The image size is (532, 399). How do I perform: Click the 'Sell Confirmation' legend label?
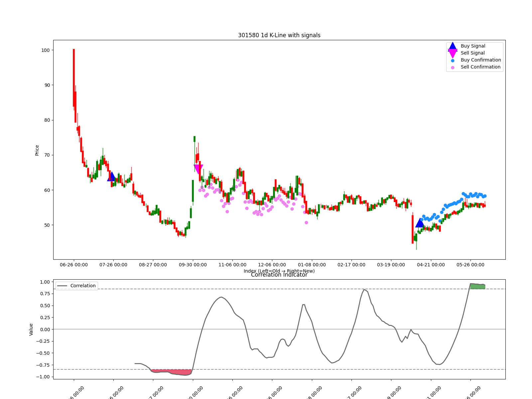[x=480, y=67]
